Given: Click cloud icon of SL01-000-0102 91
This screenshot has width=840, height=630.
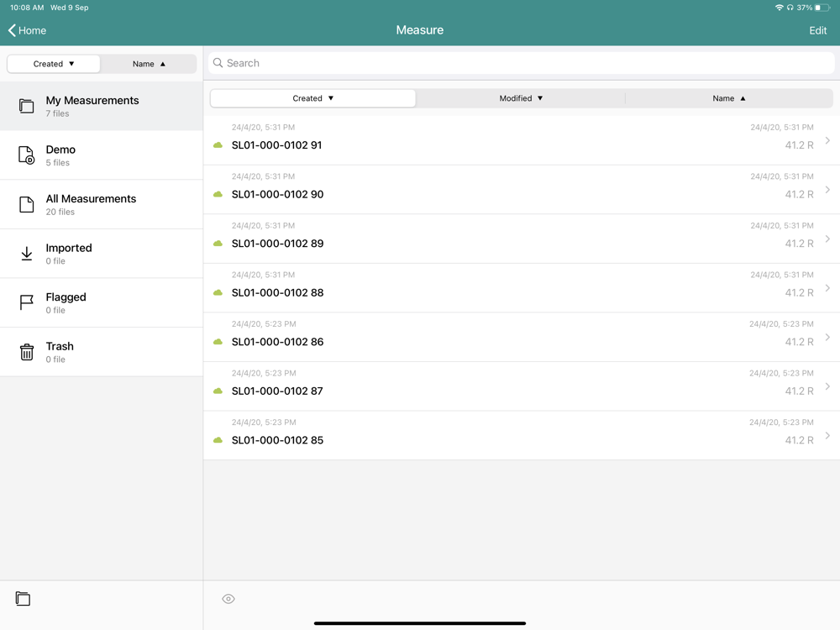Looking at the screenshot, I should (x=218, y=145).
